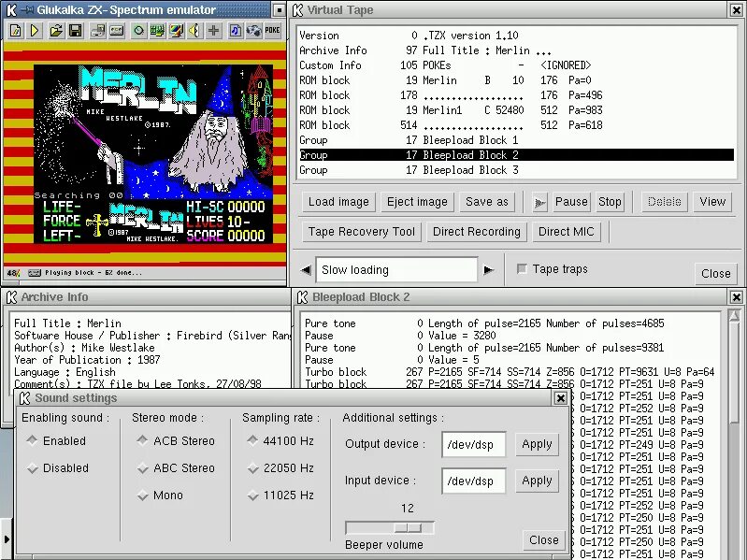Open the K window menu of Sound settings
This screenshot has height=560, width=747.
coord(24,398)
